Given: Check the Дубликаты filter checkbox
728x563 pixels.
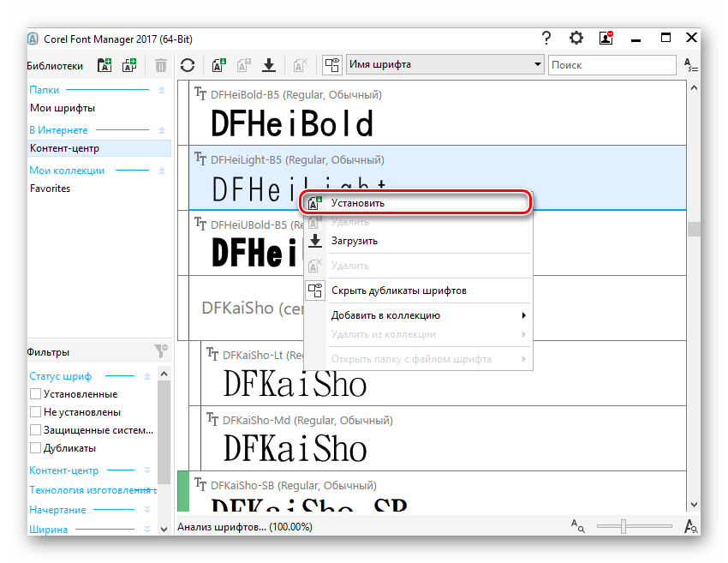Looking at the screenshot, I should [x=35, y=448].
